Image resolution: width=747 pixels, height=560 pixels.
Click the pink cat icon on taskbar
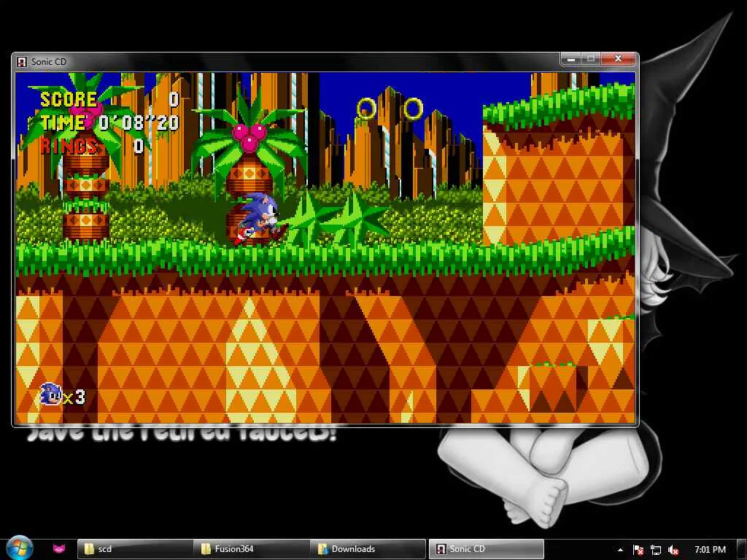[x=58, y=549]
